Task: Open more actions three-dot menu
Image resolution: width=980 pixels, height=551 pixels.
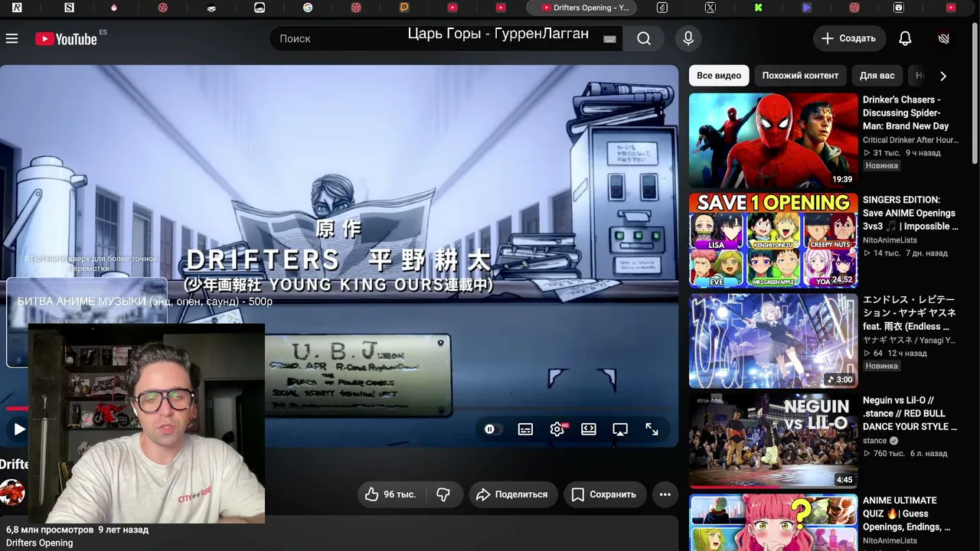Action: click(665, 494)
